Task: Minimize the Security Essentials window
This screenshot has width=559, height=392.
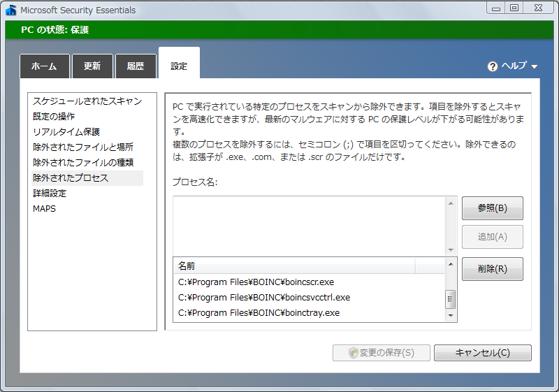Action: click(x=496, y=8)
